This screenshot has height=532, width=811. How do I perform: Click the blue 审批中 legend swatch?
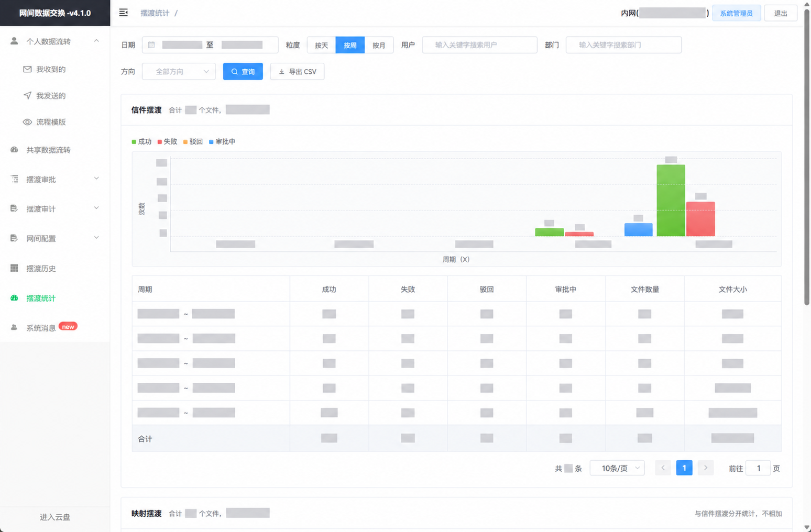coord(211,142)
